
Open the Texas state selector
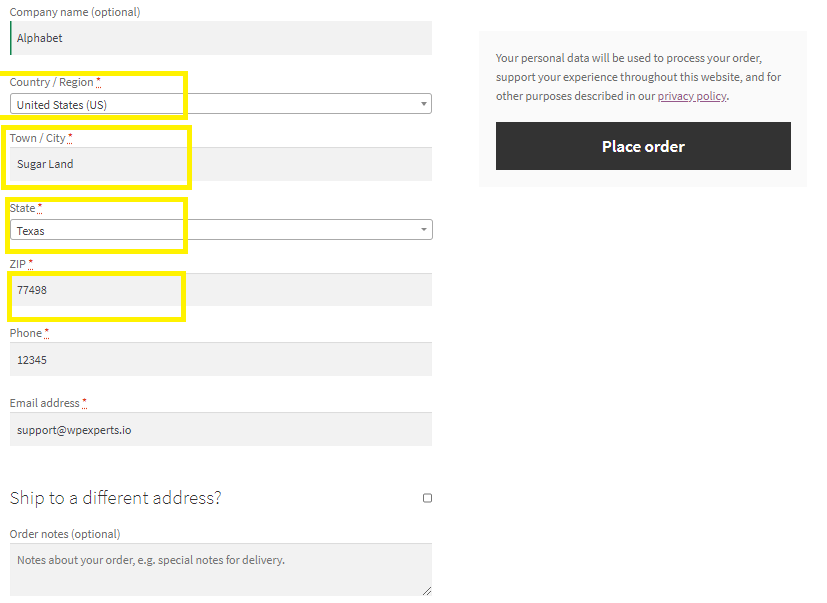click(x=221, y=229)
